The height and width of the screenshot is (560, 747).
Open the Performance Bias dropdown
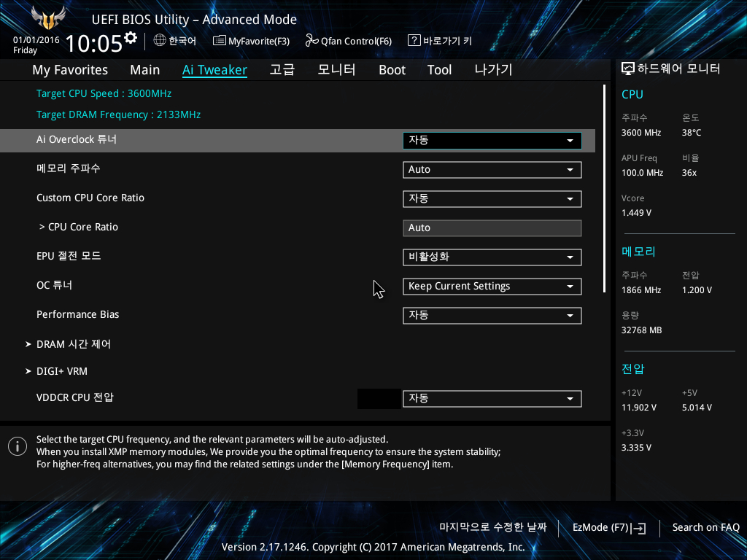[492, 315]
